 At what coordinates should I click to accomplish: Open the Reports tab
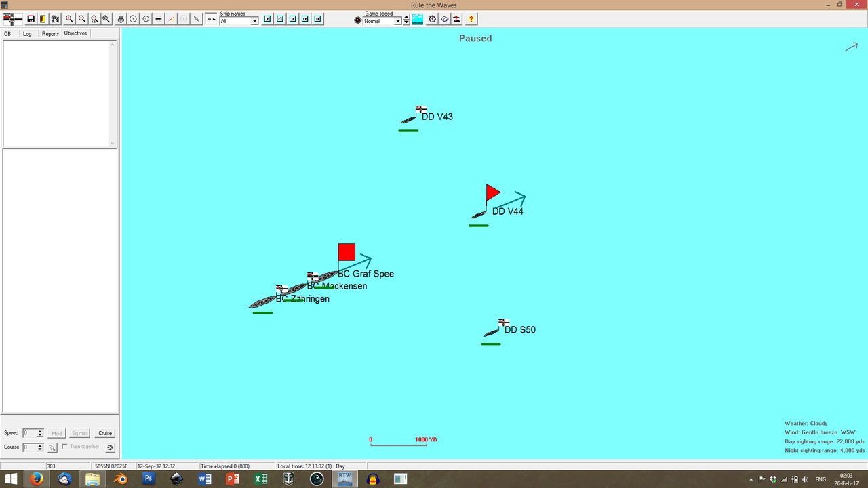coord(50,33)
